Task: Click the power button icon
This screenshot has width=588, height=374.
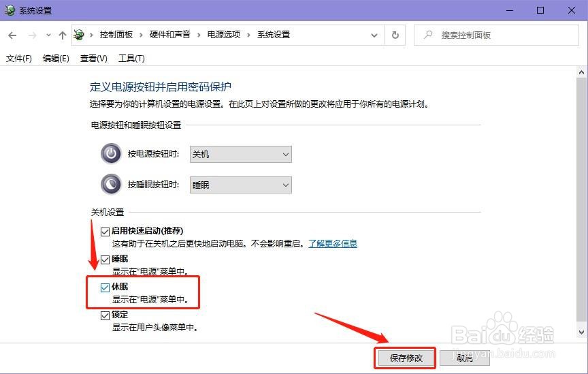Action: pyautogui.click(x=111, y=153)
